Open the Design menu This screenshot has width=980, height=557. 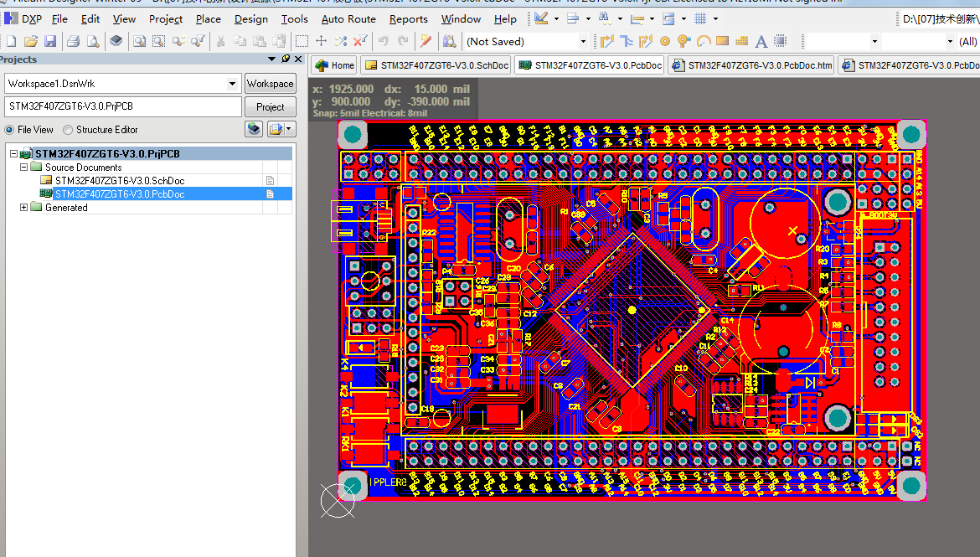click(x=251, y=19)
